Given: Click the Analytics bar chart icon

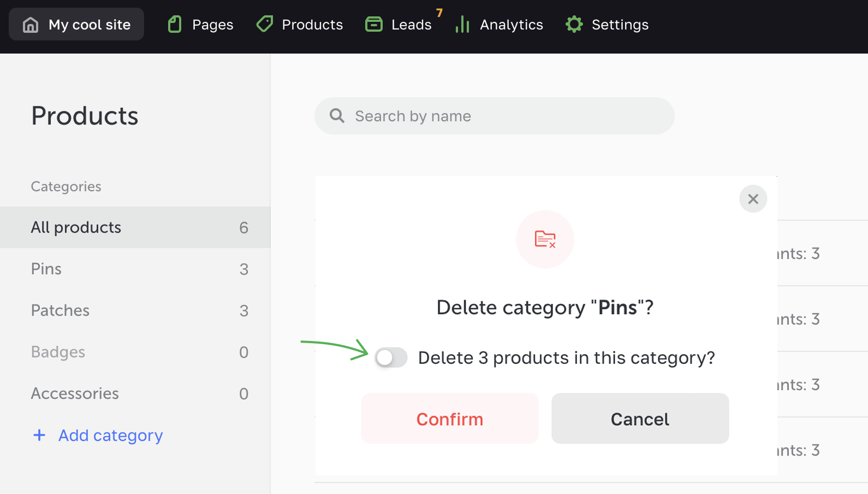Looking at the screenshot, I should (x=462, y=25).
